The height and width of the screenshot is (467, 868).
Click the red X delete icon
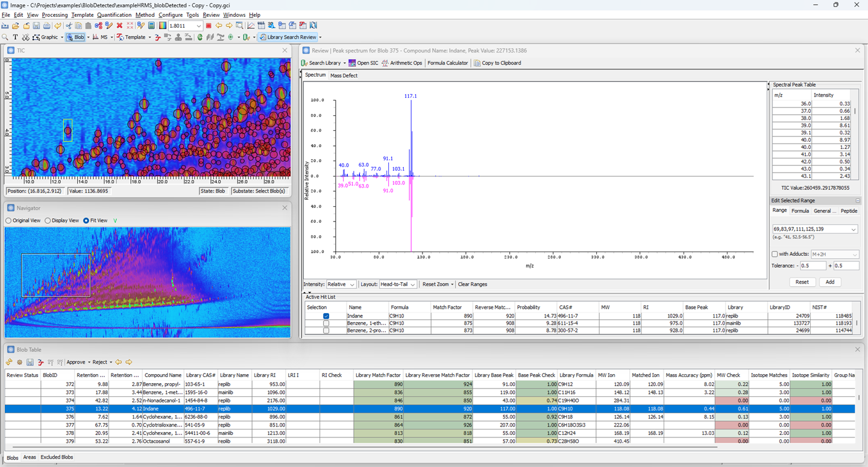tap(119, 26)
